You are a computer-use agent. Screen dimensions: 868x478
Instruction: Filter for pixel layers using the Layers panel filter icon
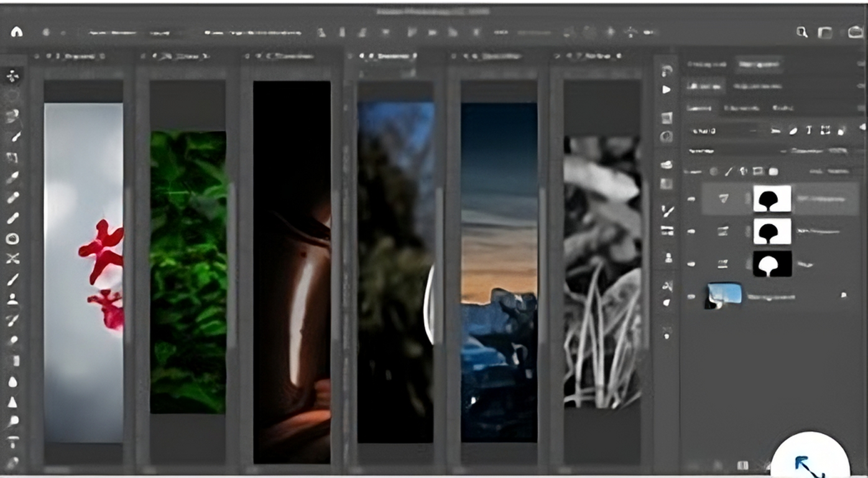(x=775, y=131)
